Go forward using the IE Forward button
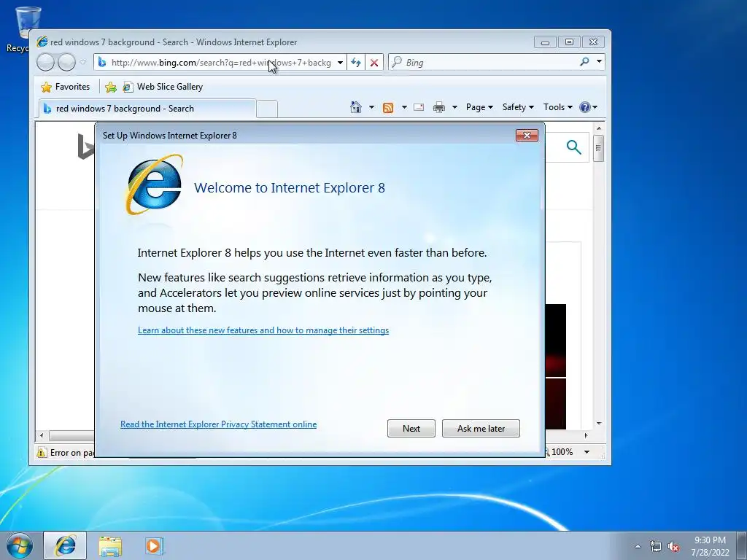747x560 pixels. 66,63
